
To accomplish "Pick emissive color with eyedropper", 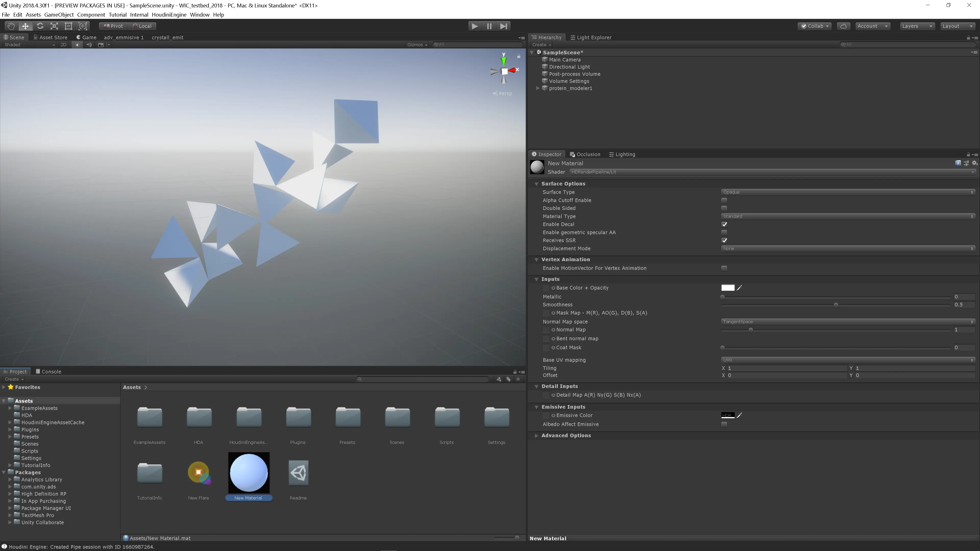I will pos(739,415).
